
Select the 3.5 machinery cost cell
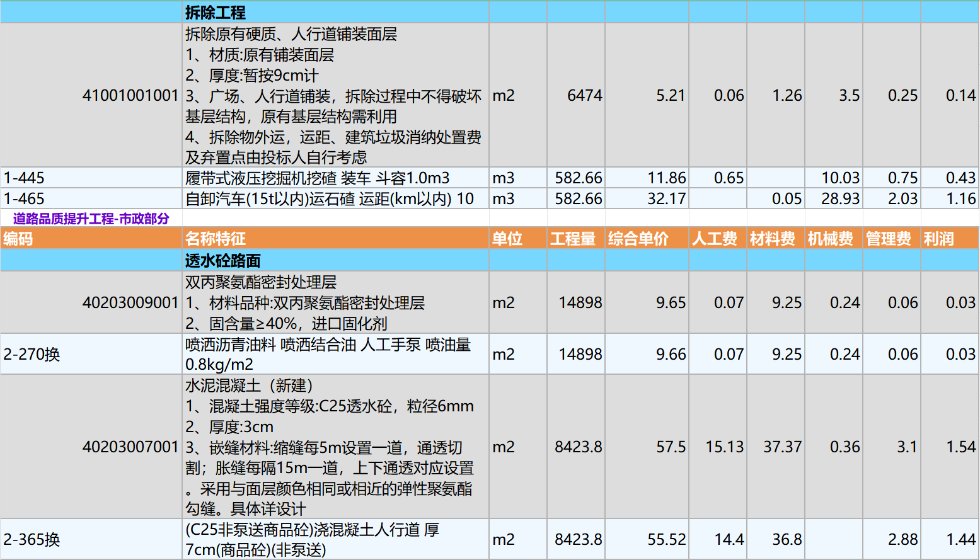pyautogui.click(x=834, y=95)
